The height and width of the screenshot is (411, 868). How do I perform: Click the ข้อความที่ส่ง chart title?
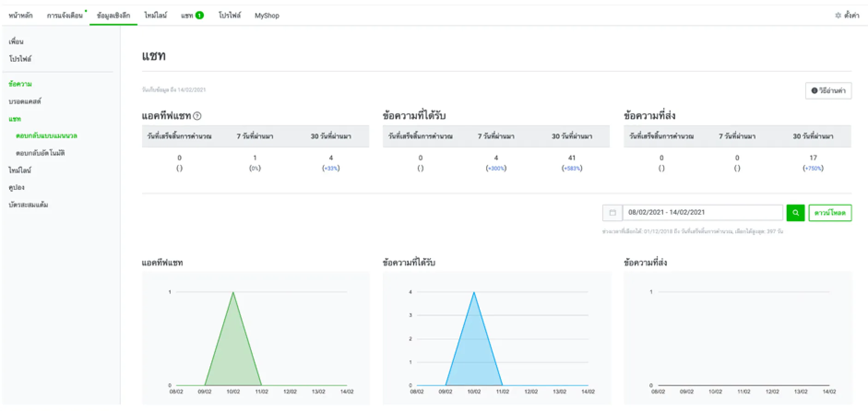[x=645, y=263]
